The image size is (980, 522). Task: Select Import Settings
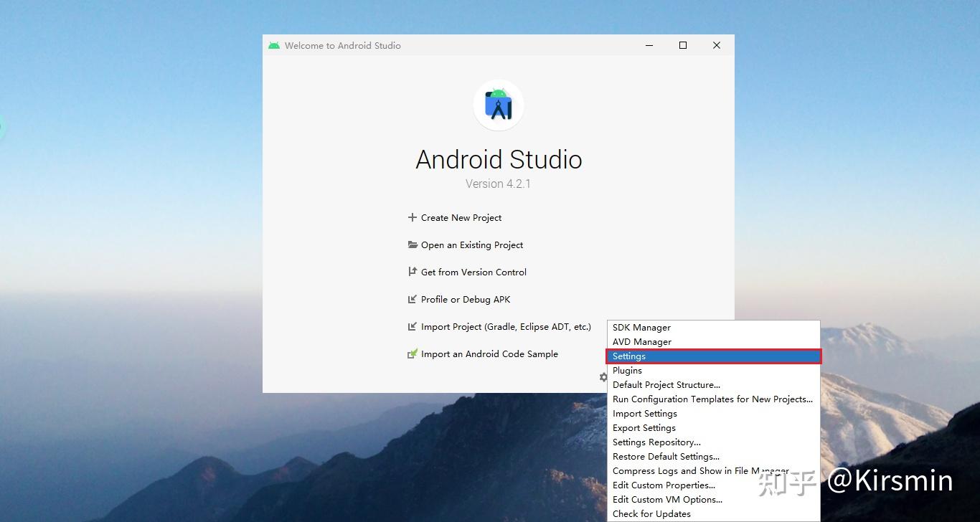(644, 413)
